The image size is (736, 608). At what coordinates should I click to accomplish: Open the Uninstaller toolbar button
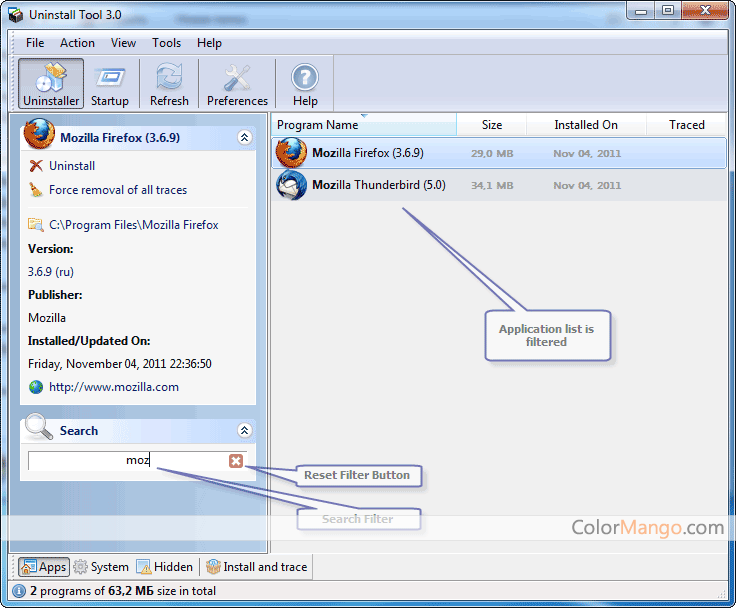point(51,84)
